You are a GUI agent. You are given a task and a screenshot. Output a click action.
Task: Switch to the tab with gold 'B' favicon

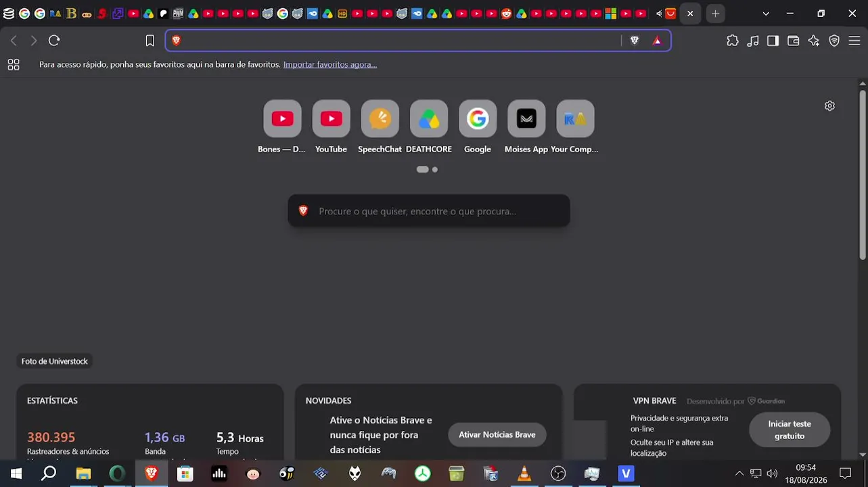coord(71,14)
